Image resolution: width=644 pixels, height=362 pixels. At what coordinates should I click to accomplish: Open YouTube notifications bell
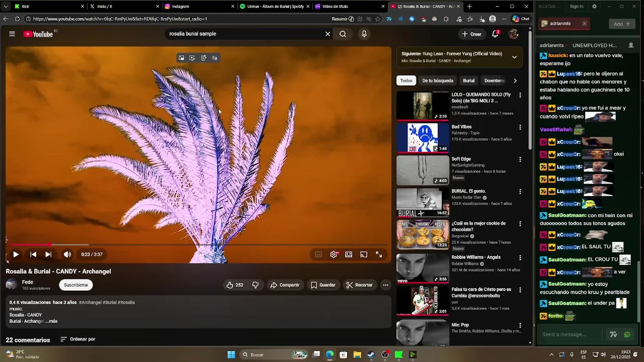click(495, 34)
